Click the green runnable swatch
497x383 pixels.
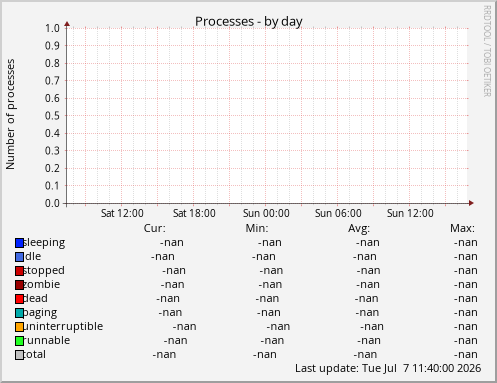tap(19, 341)
